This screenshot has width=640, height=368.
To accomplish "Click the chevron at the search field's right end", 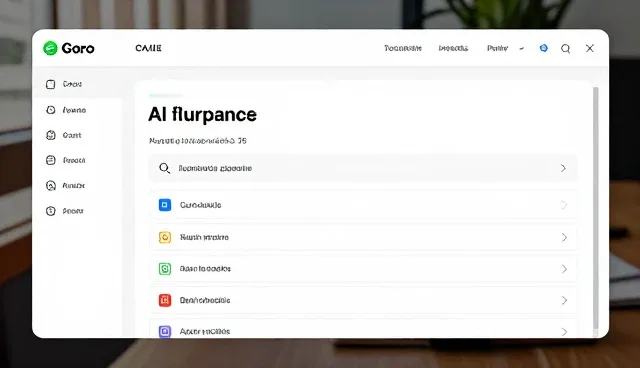I will (x=564, y=168).
